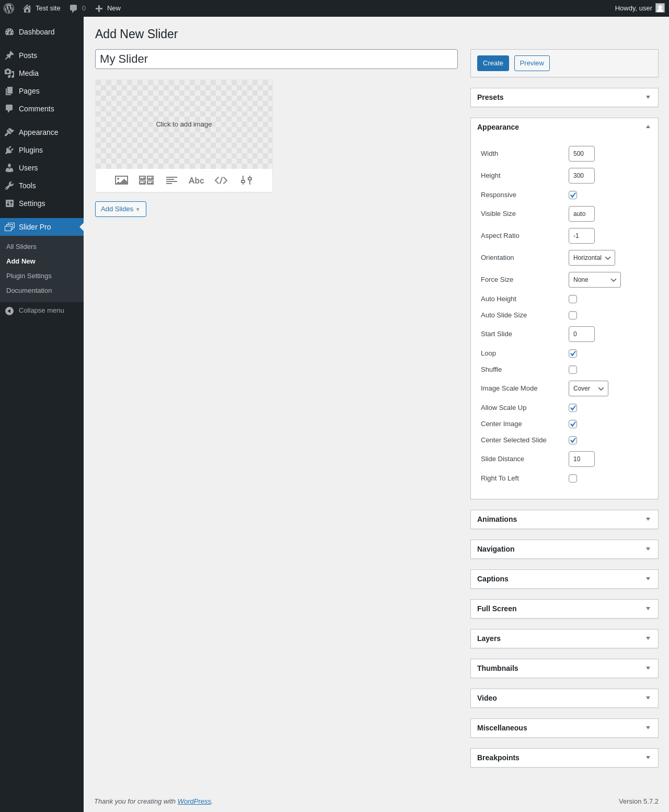Click the Collapse menu arrow icon
This screenshot has width=669, height=812.
pyautogui.click(x=9, y=311)
